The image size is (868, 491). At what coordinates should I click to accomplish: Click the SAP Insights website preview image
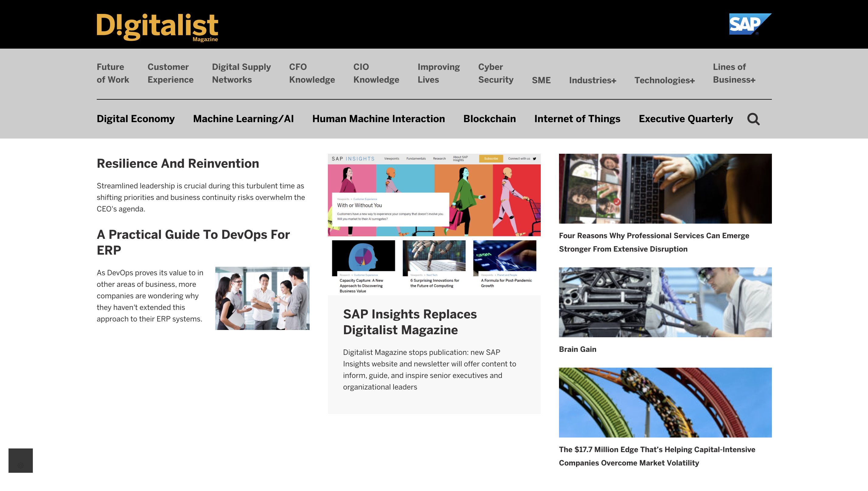pyautogui.click(x=434, y=225)
